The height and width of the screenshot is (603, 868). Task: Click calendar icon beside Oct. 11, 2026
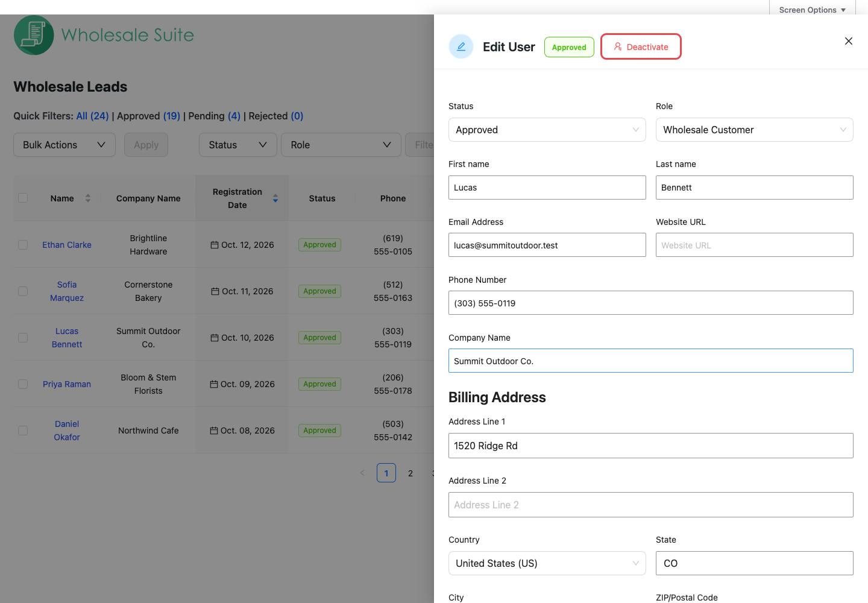click(x=215, y=291)
